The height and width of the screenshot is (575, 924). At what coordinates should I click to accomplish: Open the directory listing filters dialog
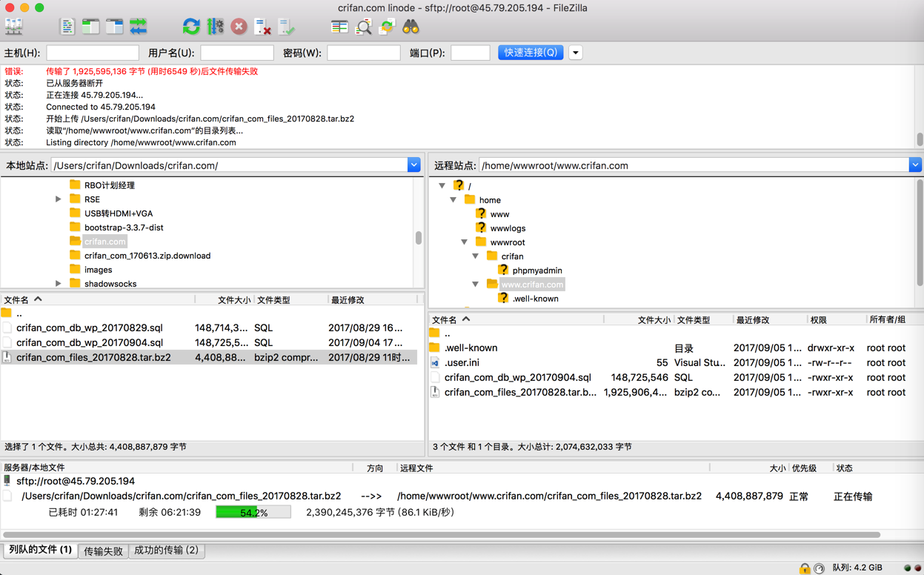[x=339, y=27]
